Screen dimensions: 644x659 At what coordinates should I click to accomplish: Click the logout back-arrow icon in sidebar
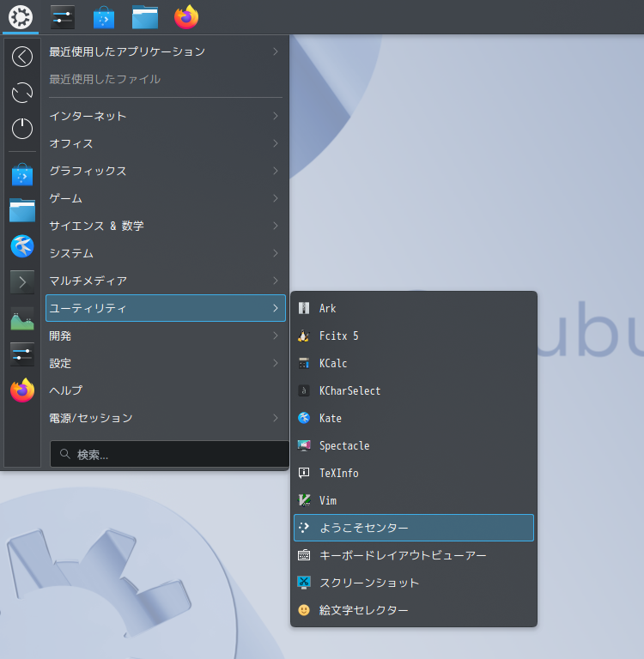[22, 57]
